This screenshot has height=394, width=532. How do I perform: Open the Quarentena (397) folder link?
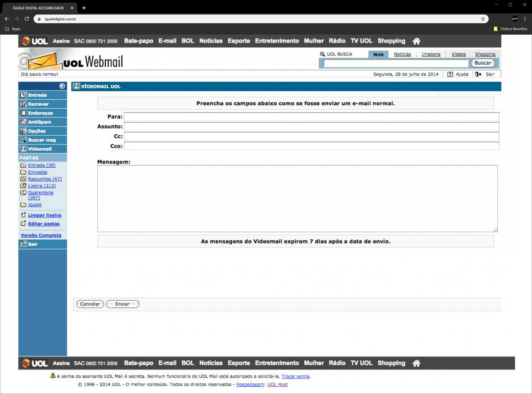point(41,195)
